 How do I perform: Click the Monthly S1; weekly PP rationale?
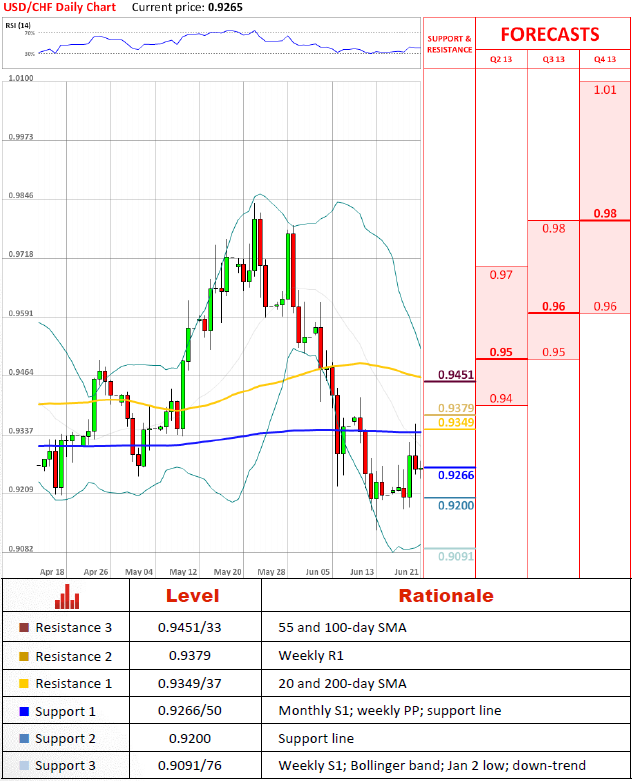(389, 711)
